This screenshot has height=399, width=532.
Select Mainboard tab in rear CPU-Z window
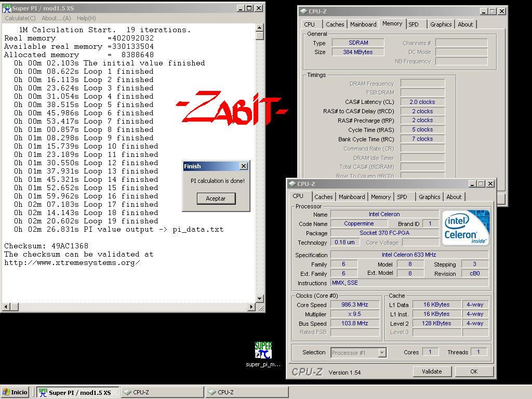(x=363, y=24)
